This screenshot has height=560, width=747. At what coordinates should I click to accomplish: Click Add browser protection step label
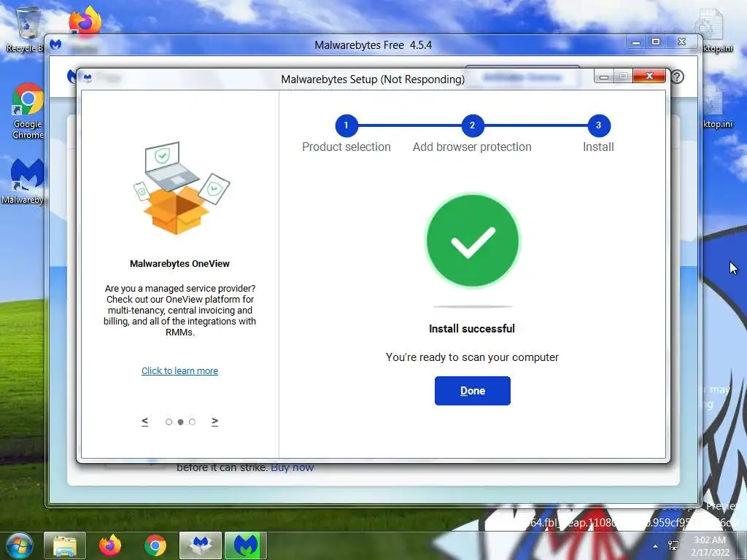(472, 147)
